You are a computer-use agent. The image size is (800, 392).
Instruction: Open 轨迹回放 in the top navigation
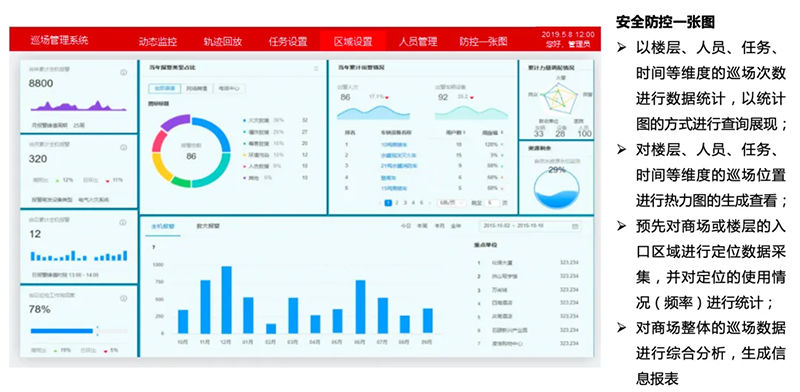click(222, 42)
